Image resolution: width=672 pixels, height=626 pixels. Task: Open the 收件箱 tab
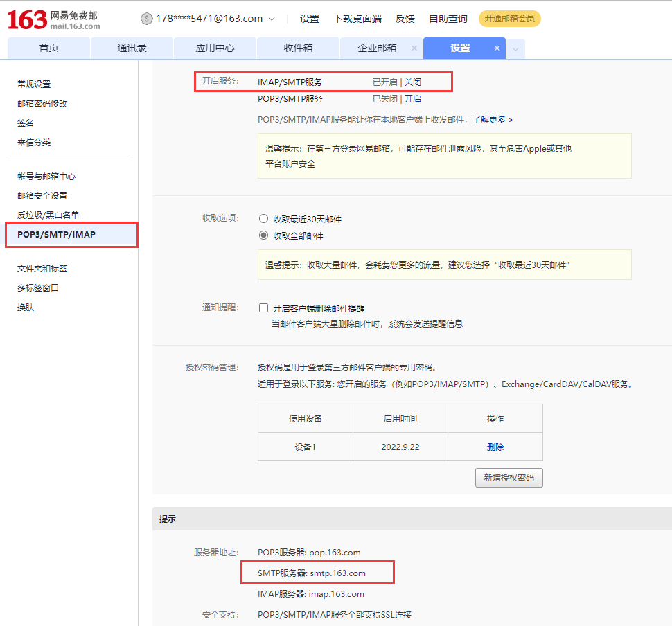299,48
